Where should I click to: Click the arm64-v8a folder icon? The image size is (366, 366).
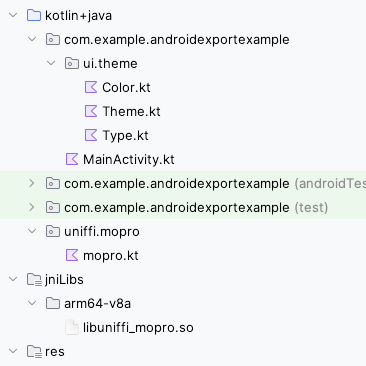(53, 303)
